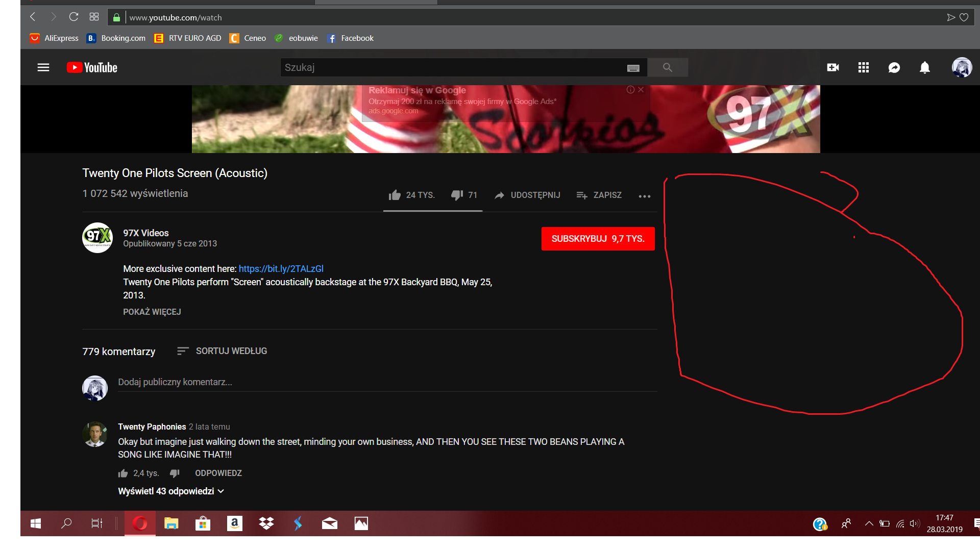Screen dimensions: 980x551
Task: Like the video with thumbs up
Action: click(x=395, y=195)
